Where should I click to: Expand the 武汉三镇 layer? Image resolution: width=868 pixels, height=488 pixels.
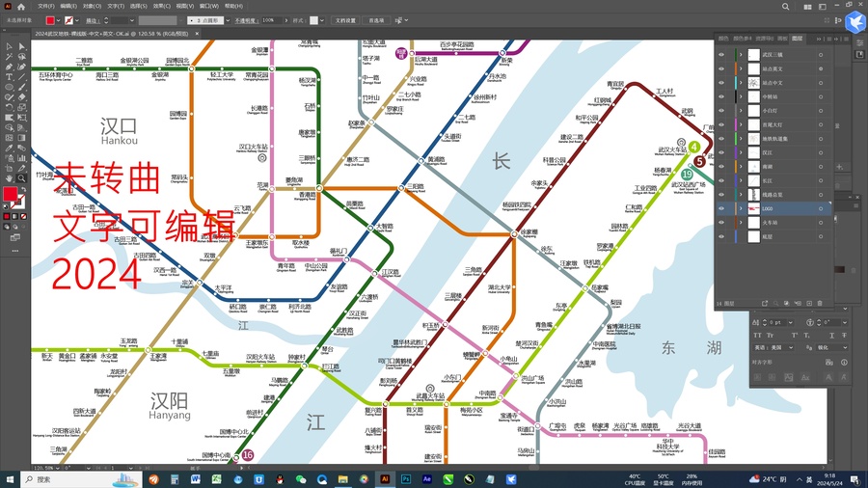coord(741,55)
